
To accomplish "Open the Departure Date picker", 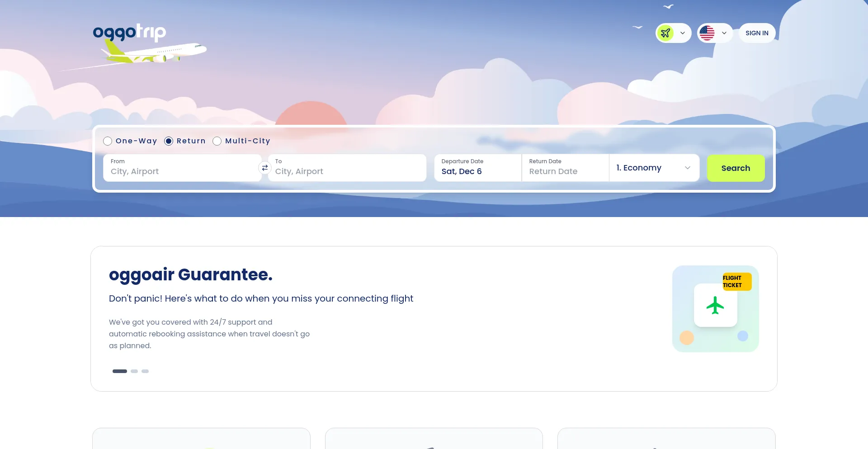I will point(478,168).
